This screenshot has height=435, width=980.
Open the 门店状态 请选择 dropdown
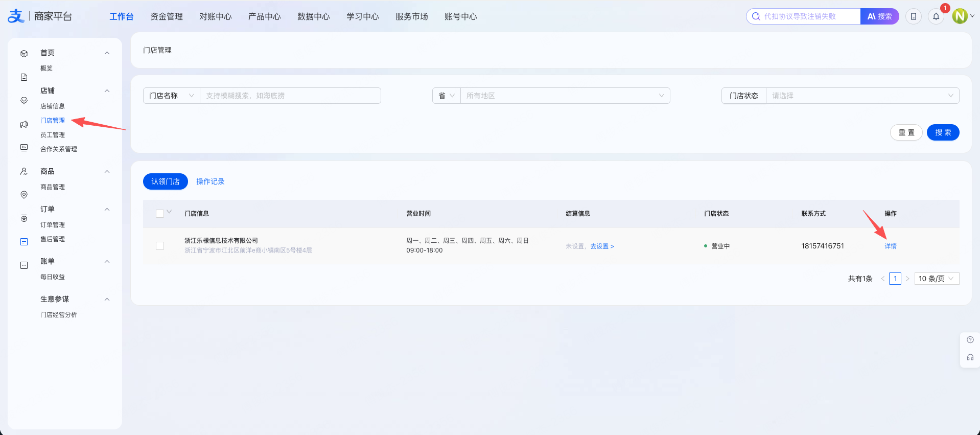pos(862,96)
